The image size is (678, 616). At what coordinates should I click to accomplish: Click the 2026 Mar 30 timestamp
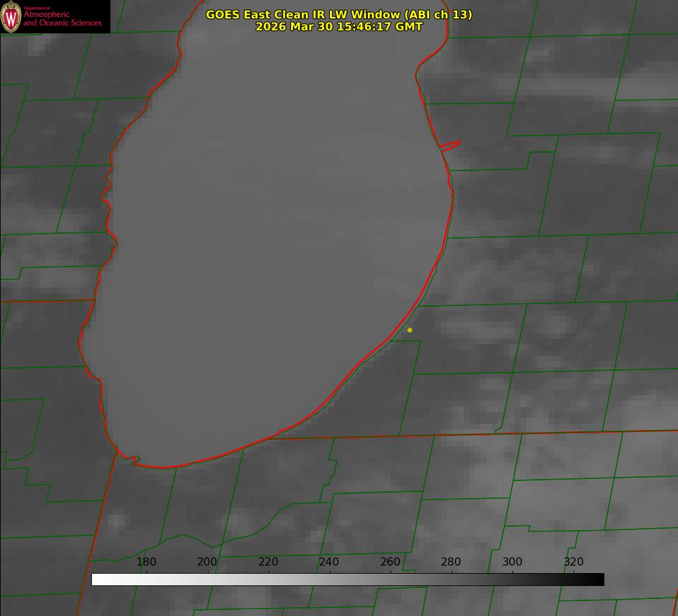tap(339, 27)
